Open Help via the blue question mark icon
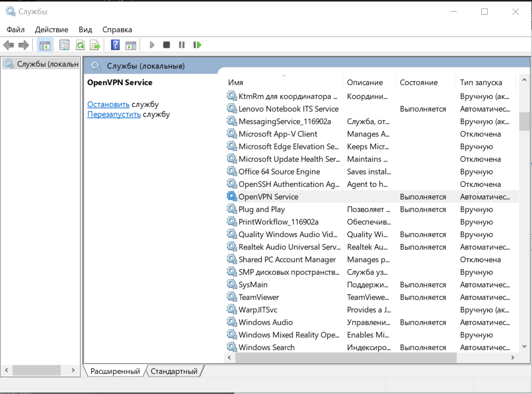 coord(115,45)
